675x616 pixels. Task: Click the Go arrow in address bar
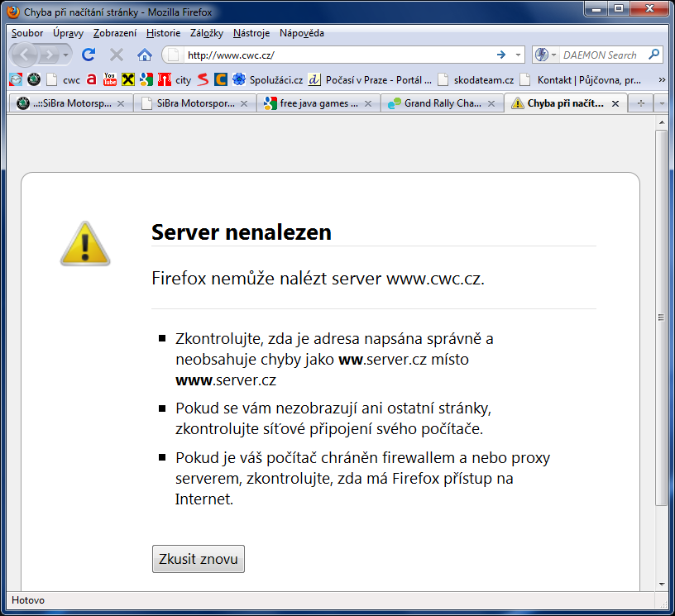coord(500,55)
